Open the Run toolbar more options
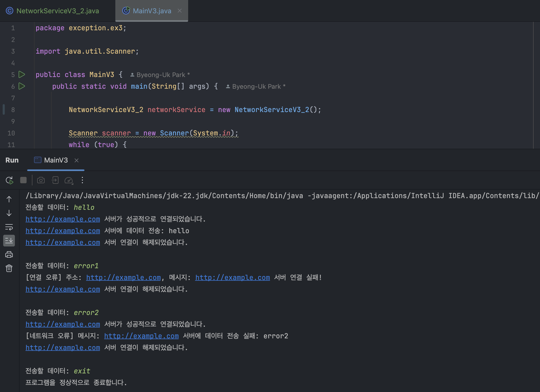This screenshot has height=392, width=540. click(x=82, y=180)
